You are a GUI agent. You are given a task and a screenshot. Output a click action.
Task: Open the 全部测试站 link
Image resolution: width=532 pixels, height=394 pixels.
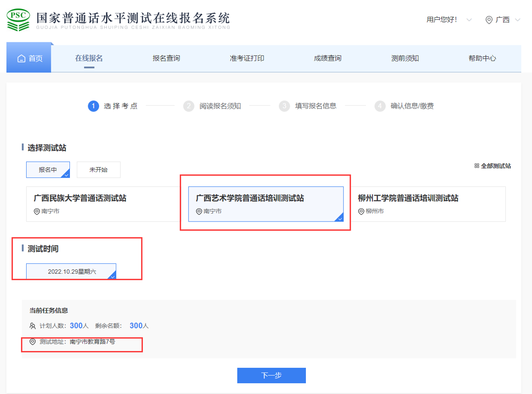click(x=496, y=166)
